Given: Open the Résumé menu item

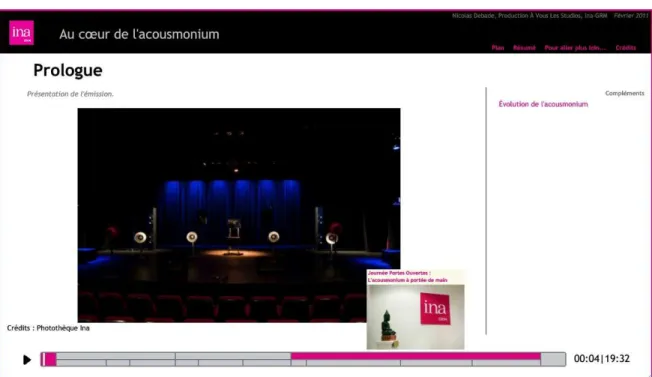Looking at the screenshot, I should [x=524, y=48].
